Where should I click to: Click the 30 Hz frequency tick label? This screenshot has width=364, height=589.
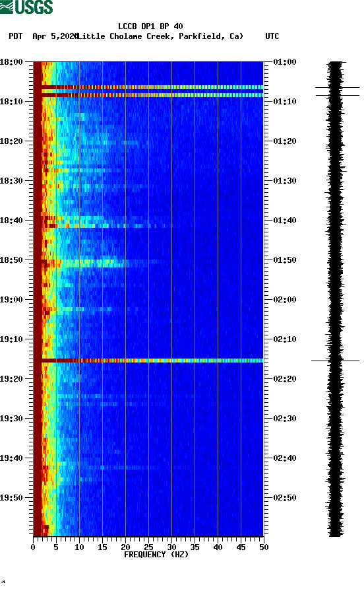(171, 547)
